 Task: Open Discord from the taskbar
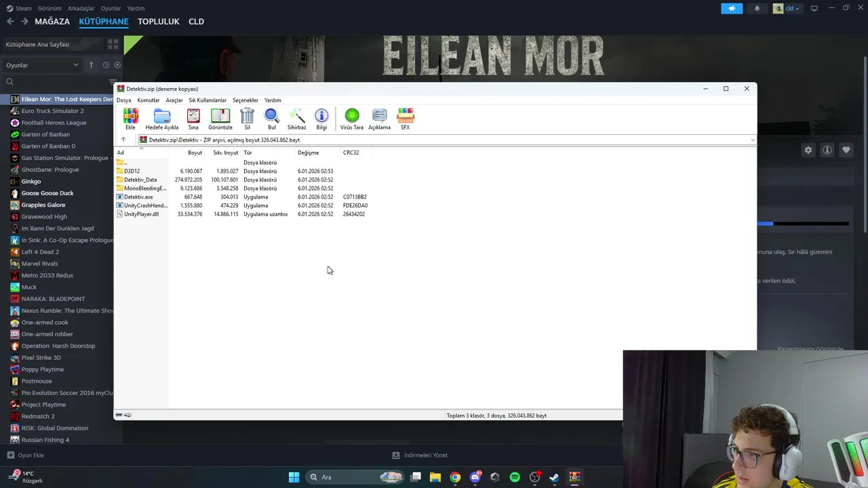(475, 477)
